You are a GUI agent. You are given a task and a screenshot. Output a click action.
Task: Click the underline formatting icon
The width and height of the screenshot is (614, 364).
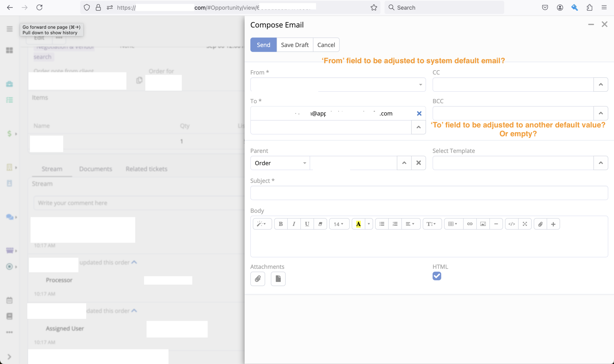point(307,224)
